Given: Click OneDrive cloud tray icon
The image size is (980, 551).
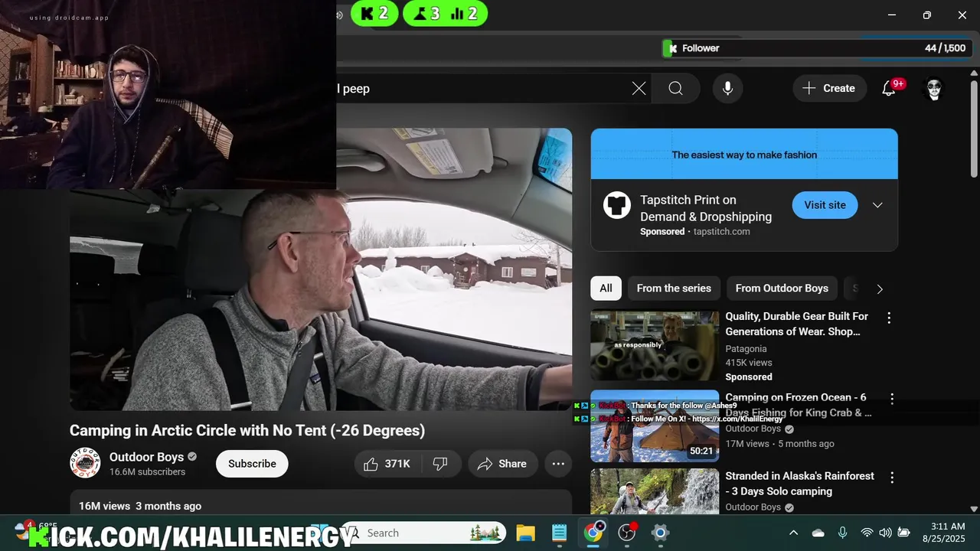Looking at the screenshot, I should (x=818, y=533).
